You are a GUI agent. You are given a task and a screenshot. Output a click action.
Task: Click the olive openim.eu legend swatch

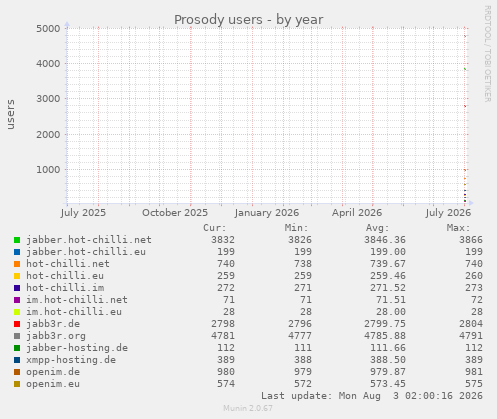click(x=17, y=384)
